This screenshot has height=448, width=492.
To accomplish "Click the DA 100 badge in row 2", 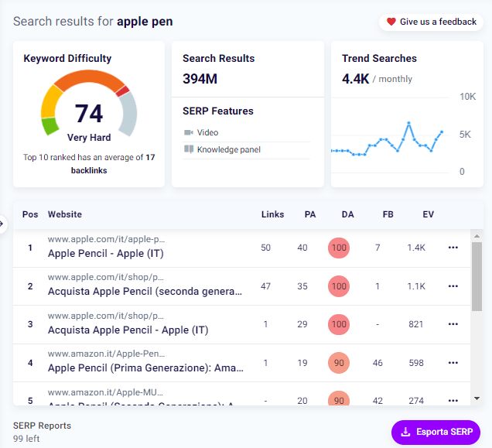I will point(339,286).
